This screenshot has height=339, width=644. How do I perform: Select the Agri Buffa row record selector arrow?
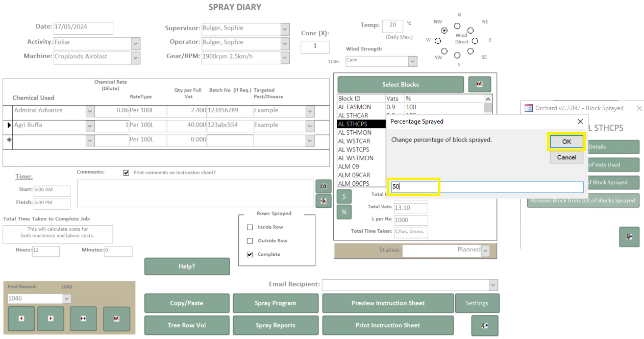coord(8,125)
